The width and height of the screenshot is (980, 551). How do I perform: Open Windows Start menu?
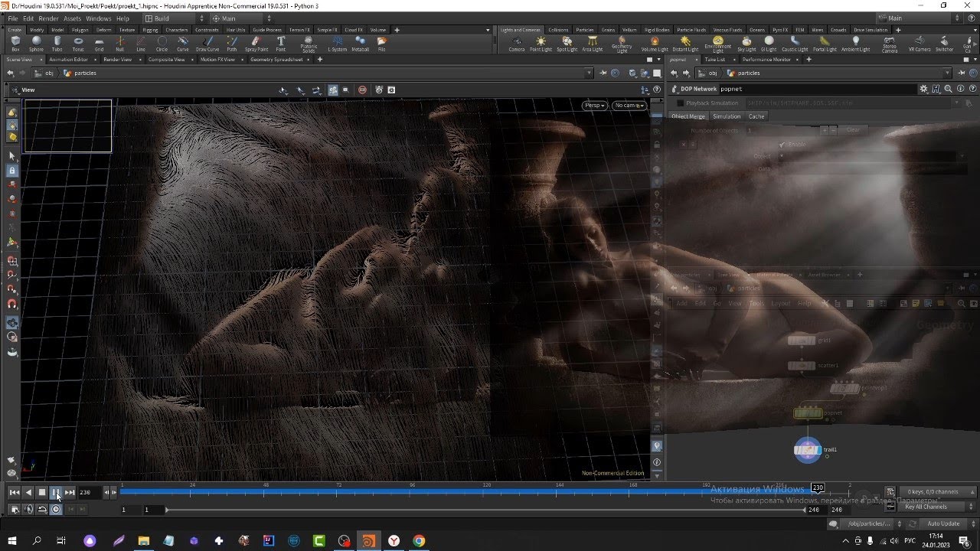click(x=11, y=541)
